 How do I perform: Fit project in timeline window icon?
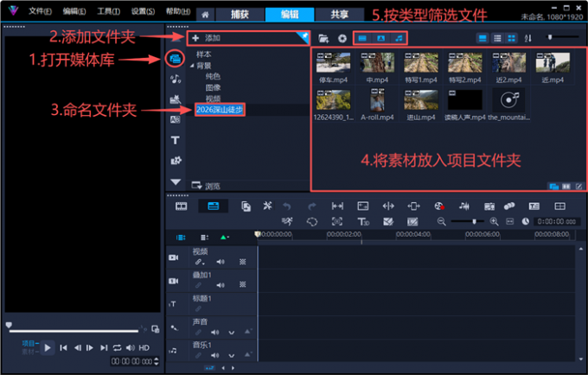click(x=509, y=221)
